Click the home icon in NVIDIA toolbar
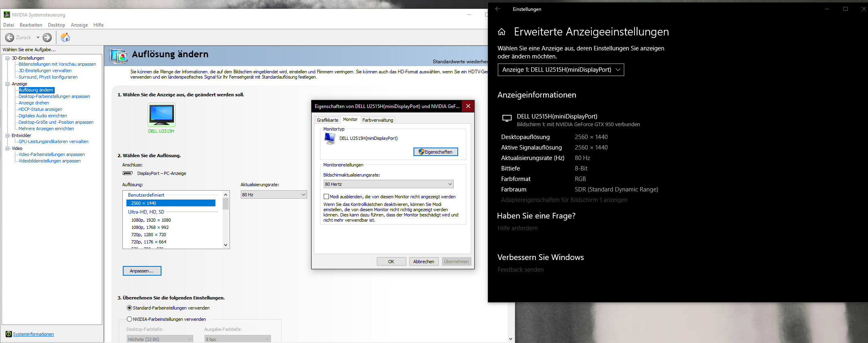This screenshot has height=343, width=868. tap(65, 37)
